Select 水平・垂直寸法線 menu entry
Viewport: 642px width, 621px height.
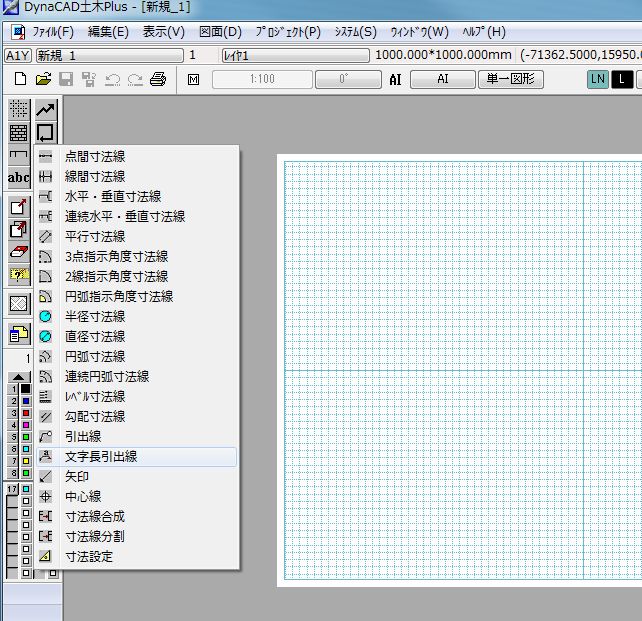[x=137, y=196]
